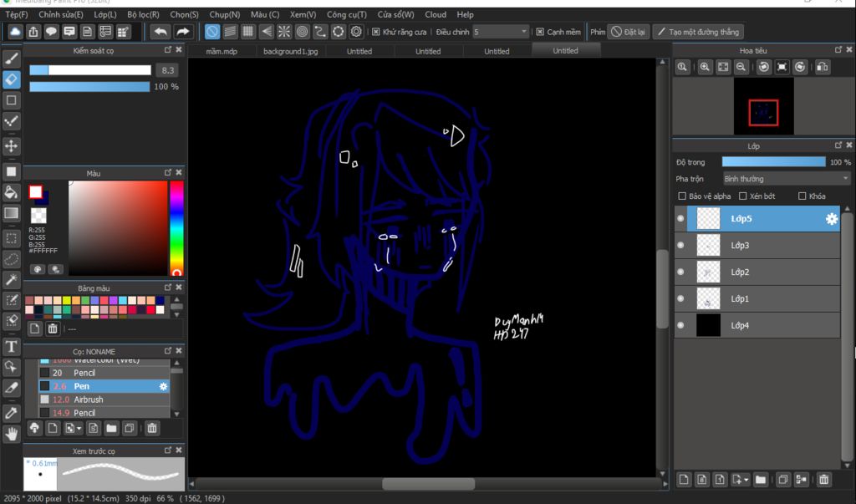Close the Bảng màu palette panel
Viewport: 856px width, 504px height.
[x=179, y=288]
